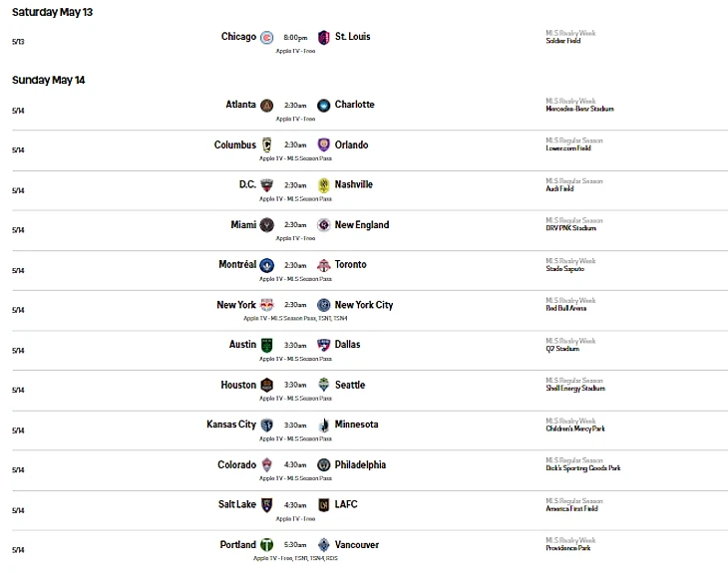Screen dimensions: 728x573
Task: Click the Austin vs Dallas 3:30am match time
Action: click(x=295, y=345)
